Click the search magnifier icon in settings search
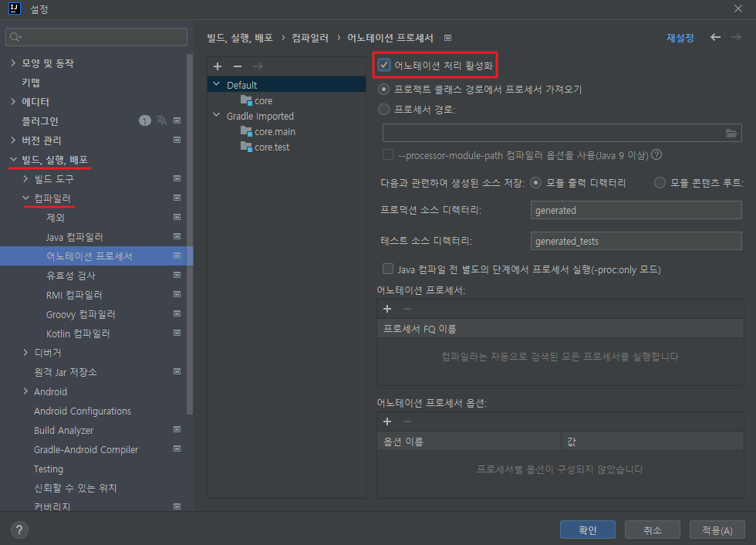Image resolution: width=756 pixels, height=545 pixels. pyautogui.click(x=15, y=37)
